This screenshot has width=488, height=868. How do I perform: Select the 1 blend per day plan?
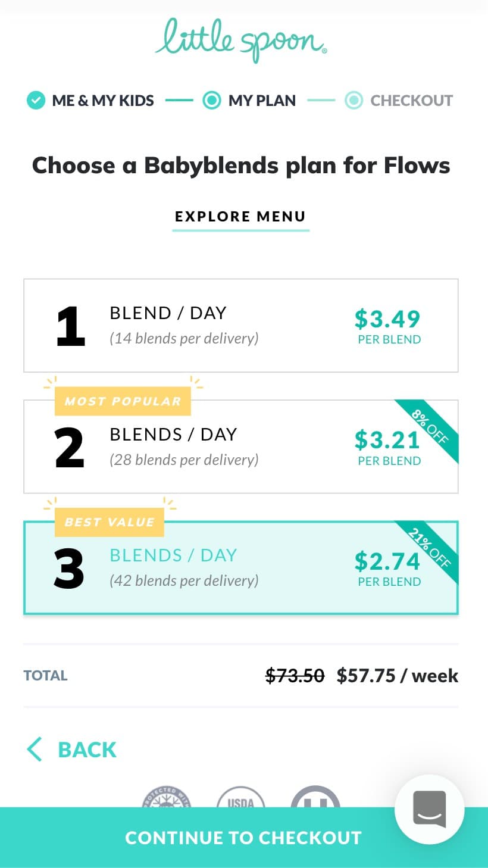point(241,326)
